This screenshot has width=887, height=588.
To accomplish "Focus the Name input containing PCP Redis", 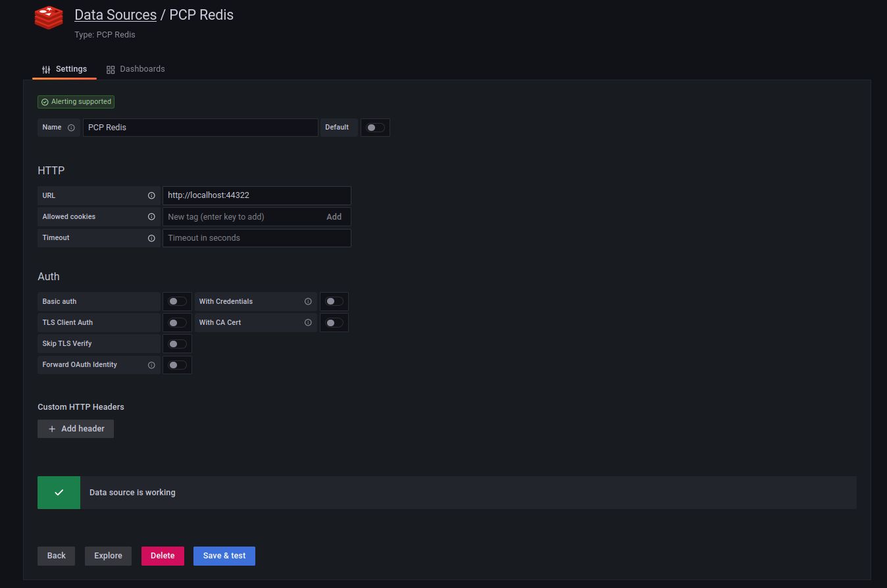I will tap(201, 128).
